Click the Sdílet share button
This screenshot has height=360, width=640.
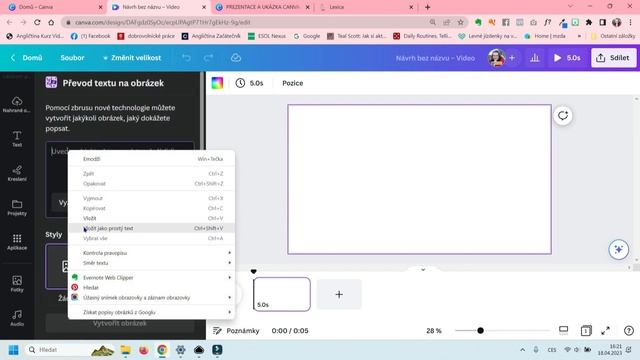click(613, 58)
